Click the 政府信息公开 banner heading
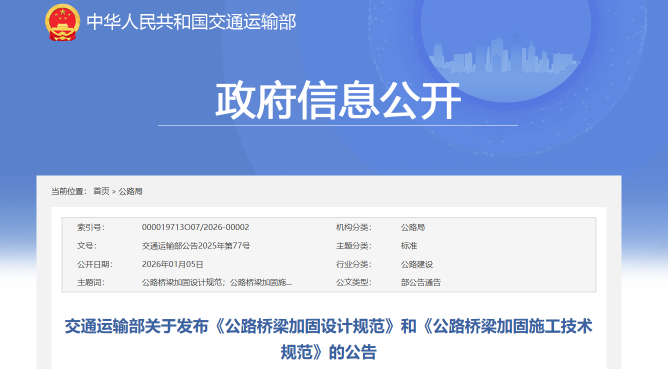Screen dimensions: 668x369 338,101
